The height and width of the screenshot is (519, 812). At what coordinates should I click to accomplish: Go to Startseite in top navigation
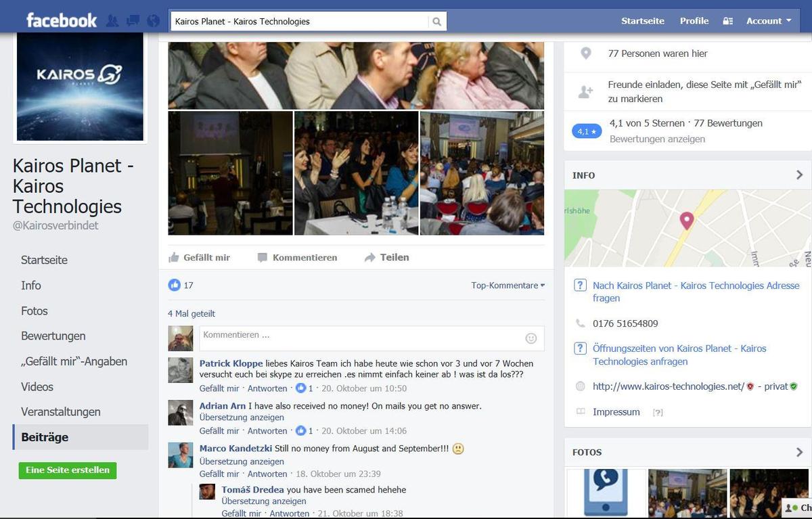pyautogui.click(x=643, y=21)
